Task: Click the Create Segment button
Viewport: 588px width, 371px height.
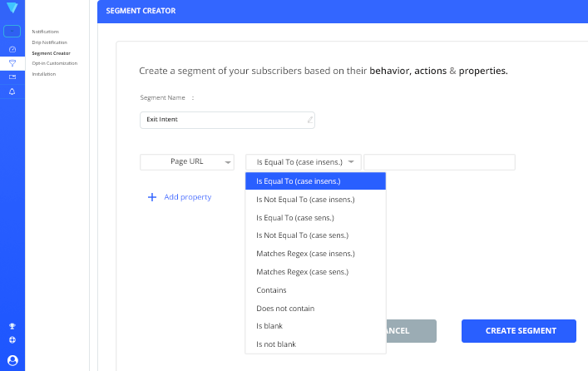Action: pyautogui.click(x=519, y=330)
